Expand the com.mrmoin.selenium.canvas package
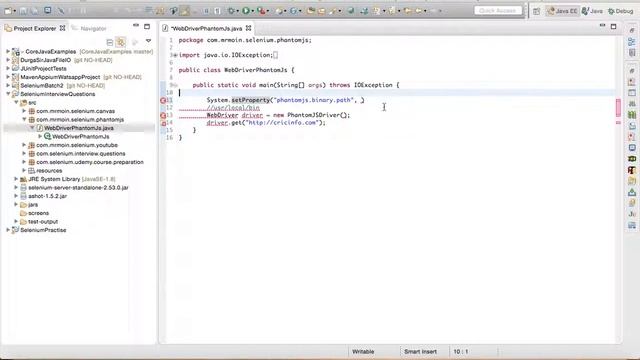Image resolution: width=640 pixels, height=360 pixels. pyautogui.click(x=24, y=111)
